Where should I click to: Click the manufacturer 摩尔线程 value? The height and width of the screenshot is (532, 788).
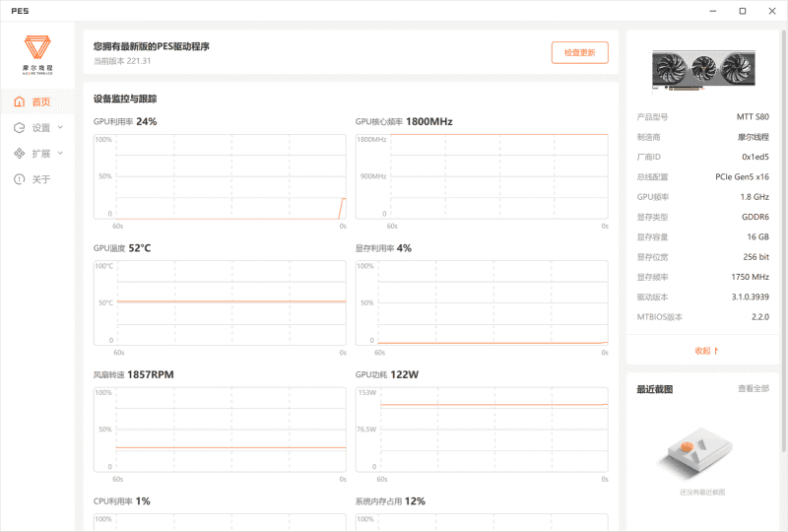tap(754, 137)
